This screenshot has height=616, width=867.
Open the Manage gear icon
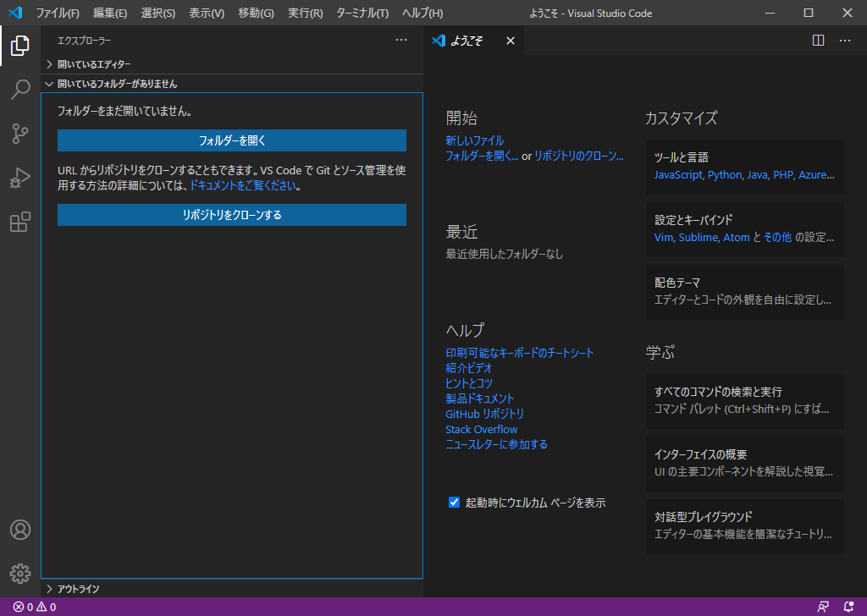point(19,573)
